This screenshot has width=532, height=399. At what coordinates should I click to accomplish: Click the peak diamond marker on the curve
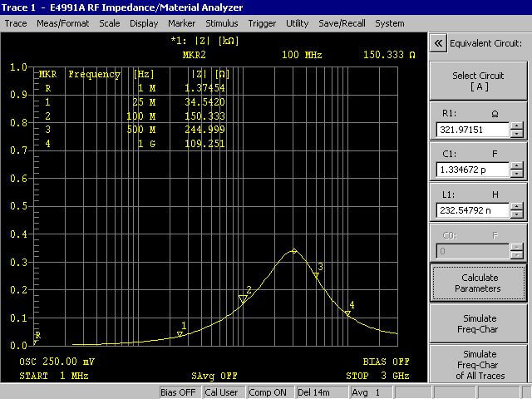click(x=294, y=251)
